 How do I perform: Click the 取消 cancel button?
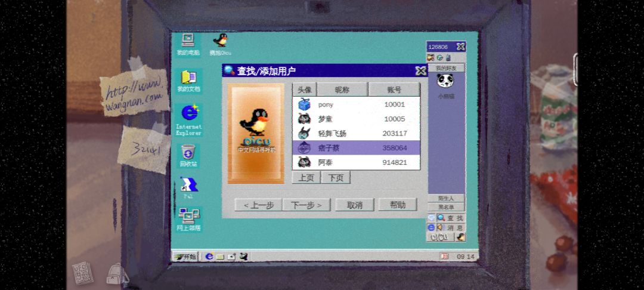[x=355, y=205]
